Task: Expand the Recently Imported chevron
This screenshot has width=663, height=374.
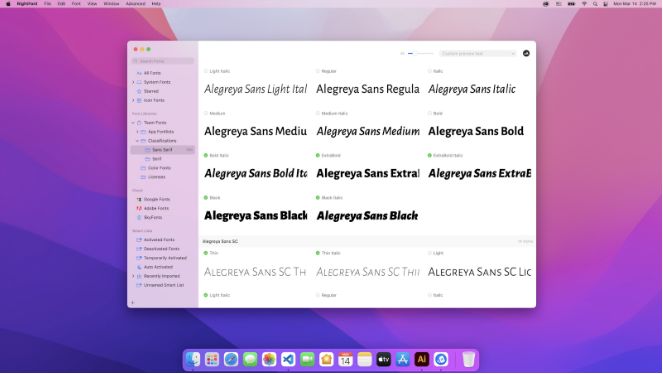Action: (x=133, y=276)
